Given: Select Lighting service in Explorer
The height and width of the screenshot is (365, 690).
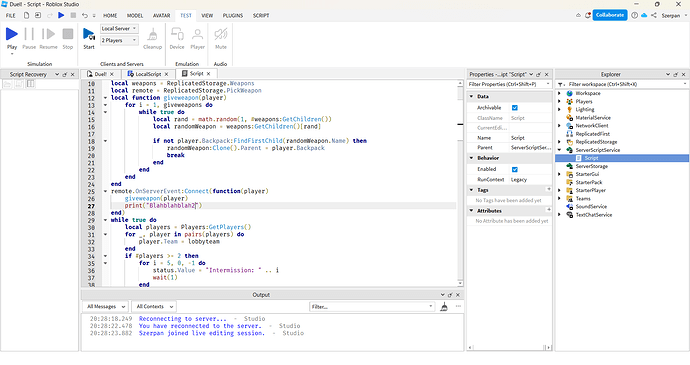Looking at the screenshot, I should [585, 110].
